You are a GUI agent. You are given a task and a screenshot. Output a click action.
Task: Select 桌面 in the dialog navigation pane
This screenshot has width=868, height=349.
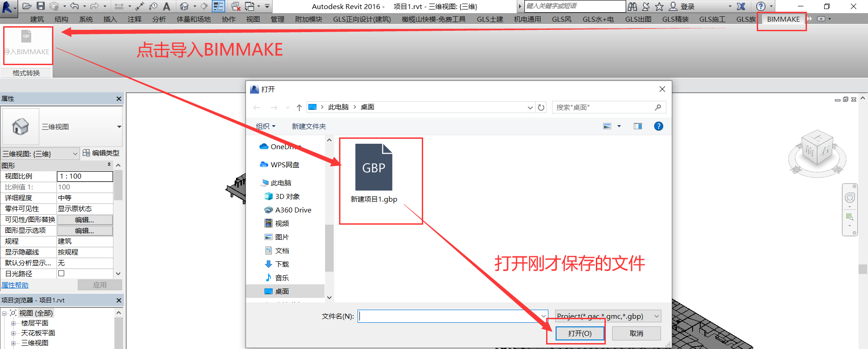click(282, 291)
